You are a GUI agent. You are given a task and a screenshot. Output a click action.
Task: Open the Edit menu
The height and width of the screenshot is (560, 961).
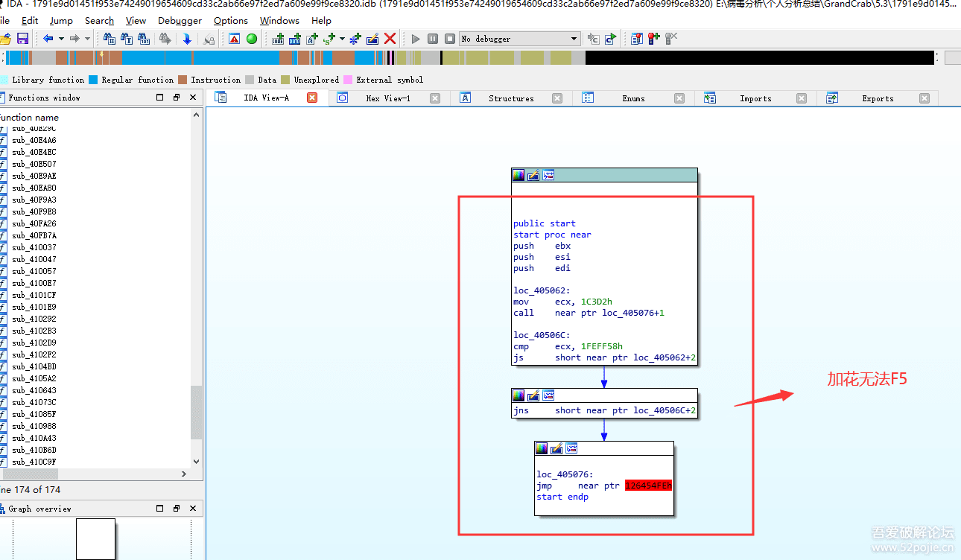click(x=30, y=20)
